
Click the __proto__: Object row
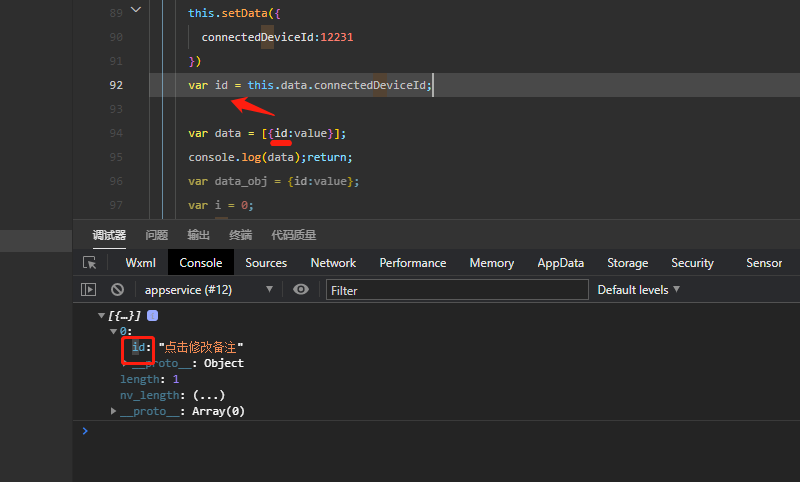[x=187, y=364]
